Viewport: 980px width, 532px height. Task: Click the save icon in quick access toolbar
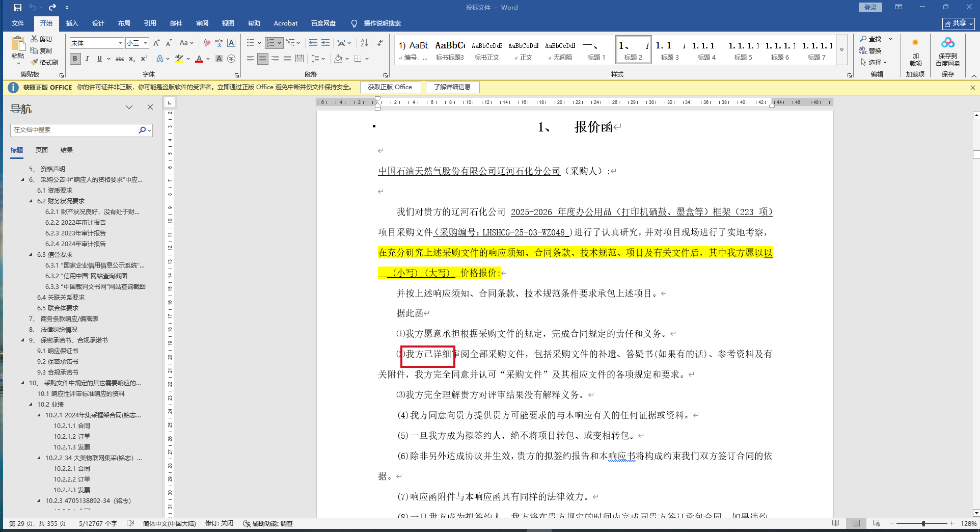pyautogui.click(x=18, y=8)
